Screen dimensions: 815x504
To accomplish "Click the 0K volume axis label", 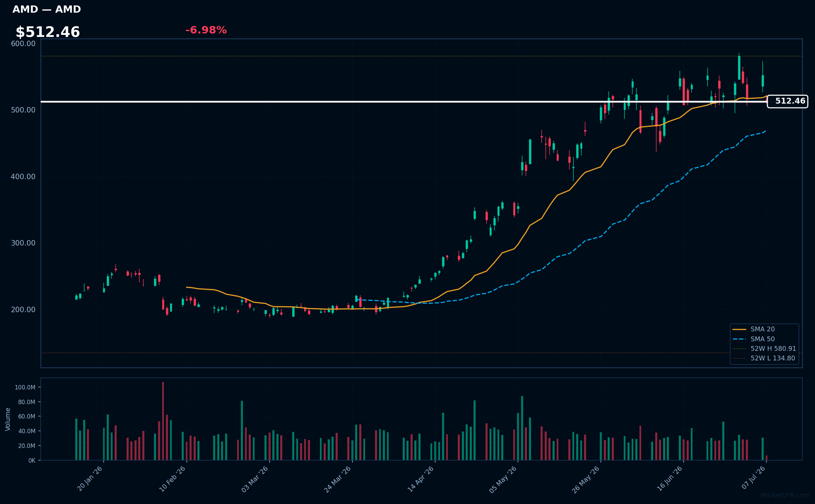I will tap(32, 461).
